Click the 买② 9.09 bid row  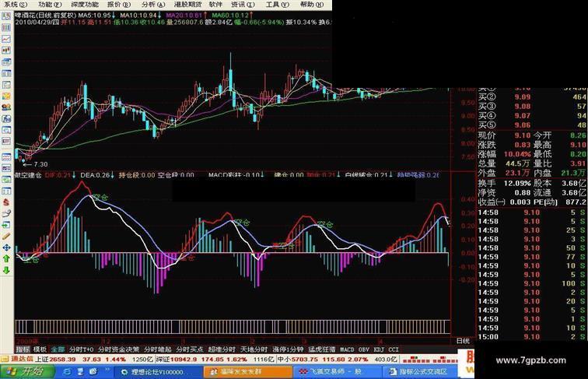point(532,97)
